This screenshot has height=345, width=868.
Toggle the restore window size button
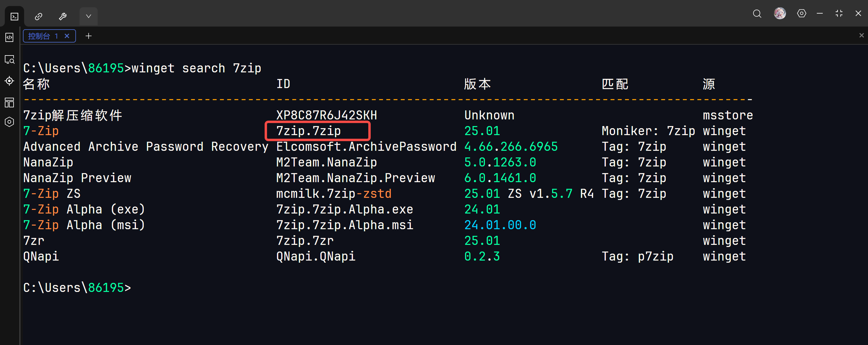(839, 14)
